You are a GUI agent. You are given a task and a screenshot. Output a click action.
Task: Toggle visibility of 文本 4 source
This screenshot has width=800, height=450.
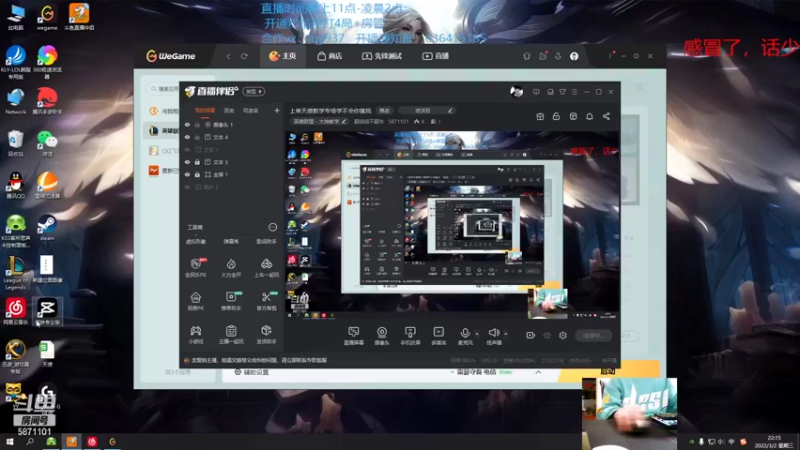(187, 137)
